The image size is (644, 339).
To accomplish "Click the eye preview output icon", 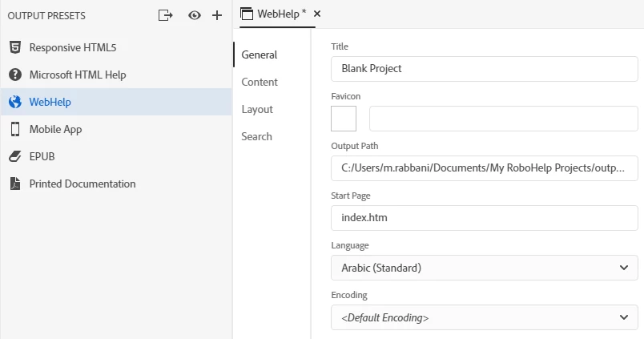I will click(x=194, y=15).
